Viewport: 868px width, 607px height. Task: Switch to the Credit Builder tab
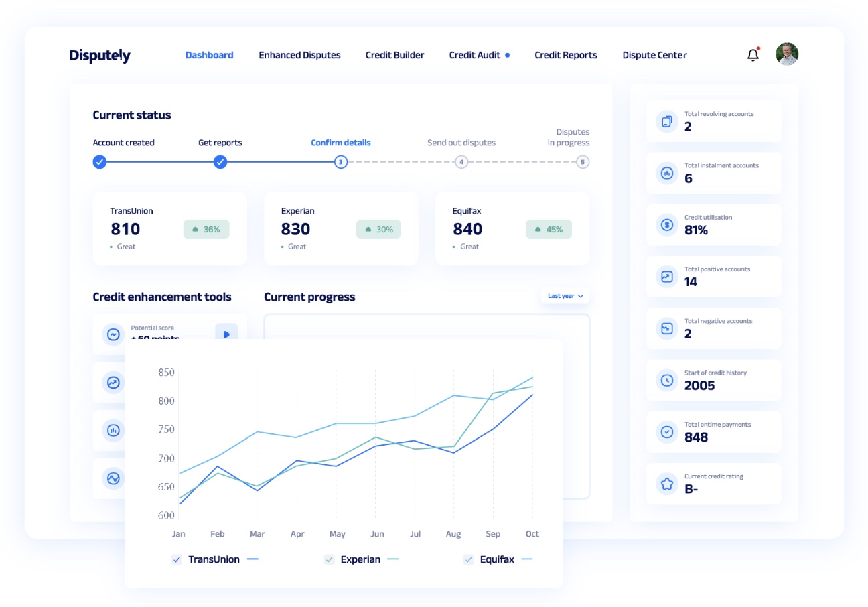(x=394, y=55)
